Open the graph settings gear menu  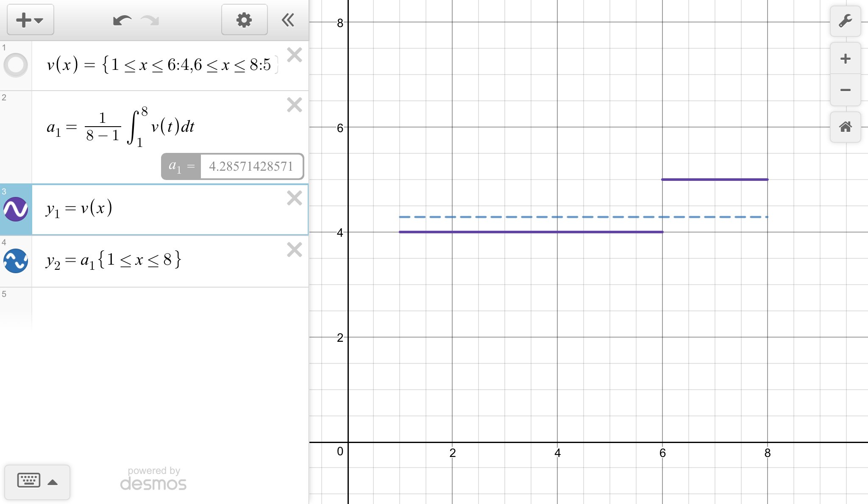coord(244,20)
